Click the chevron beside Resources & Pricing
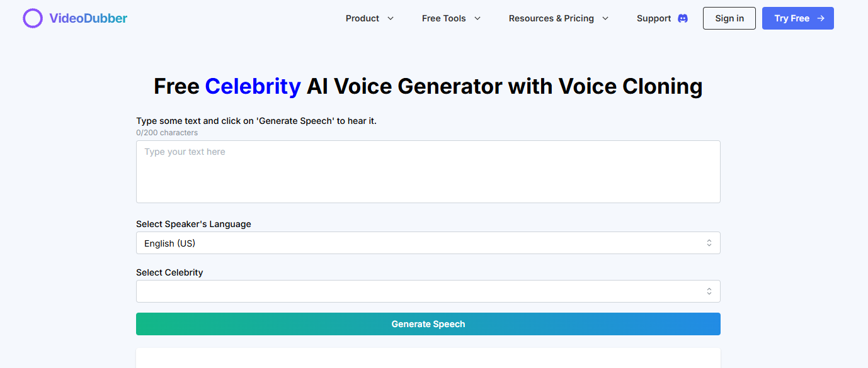Screen dimensions: 868x368 pyautogui.click(x=605, y=18)
